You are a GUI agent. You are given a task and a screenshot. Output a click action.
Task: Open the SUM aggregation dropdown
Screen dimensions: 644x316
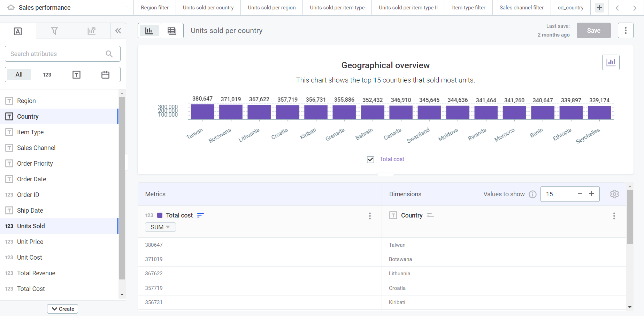point(160,227)
